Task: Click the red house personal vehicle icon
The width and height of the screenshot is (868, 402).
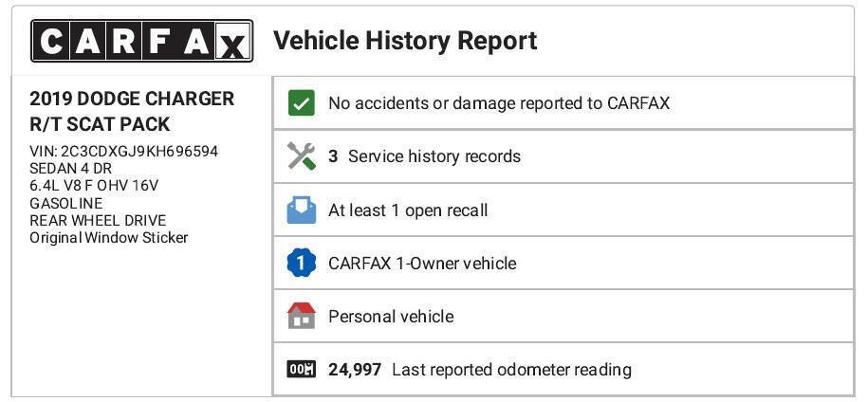Action: point(301,316)
